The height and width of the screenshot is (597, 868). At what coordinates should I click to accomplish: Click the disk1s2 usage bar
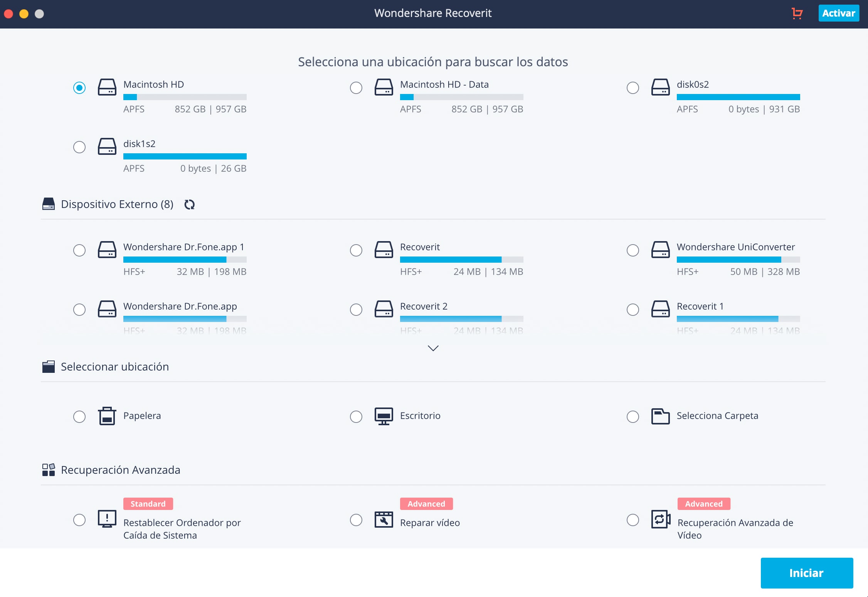click(185, 156)
